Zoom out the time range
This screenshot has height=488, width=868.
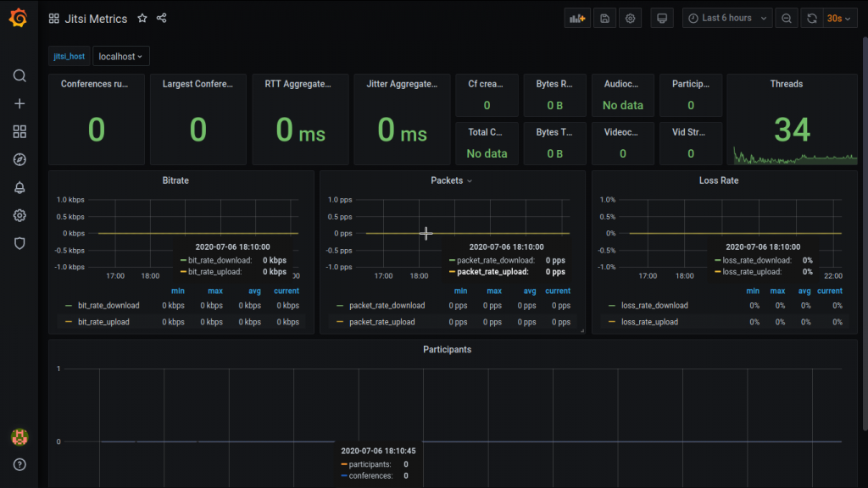tap(786, 19)
